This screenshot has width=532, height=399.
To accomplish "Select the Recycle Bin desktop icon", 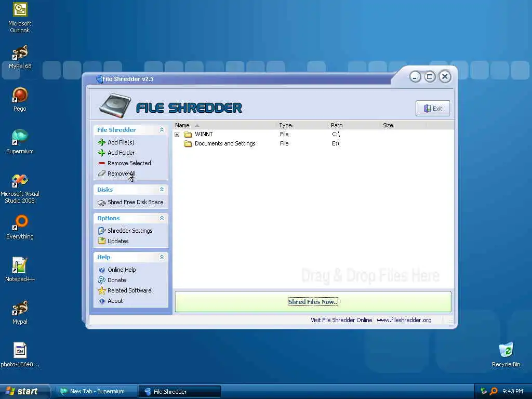I will coord(506,355).
